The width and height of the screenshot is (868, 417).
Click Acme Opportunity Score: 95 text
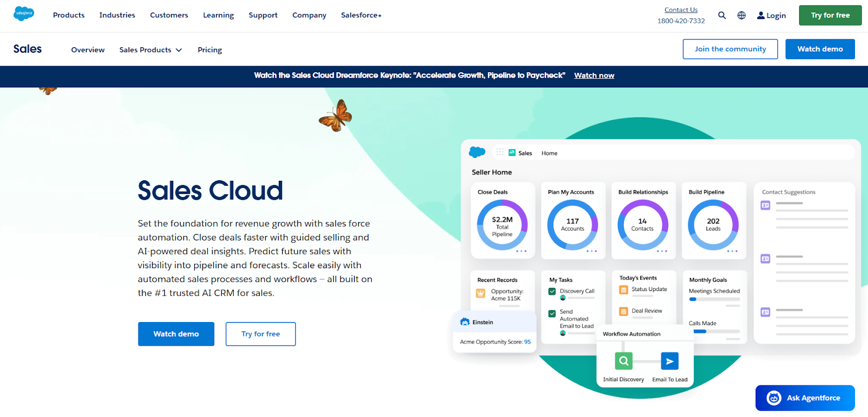495,342
